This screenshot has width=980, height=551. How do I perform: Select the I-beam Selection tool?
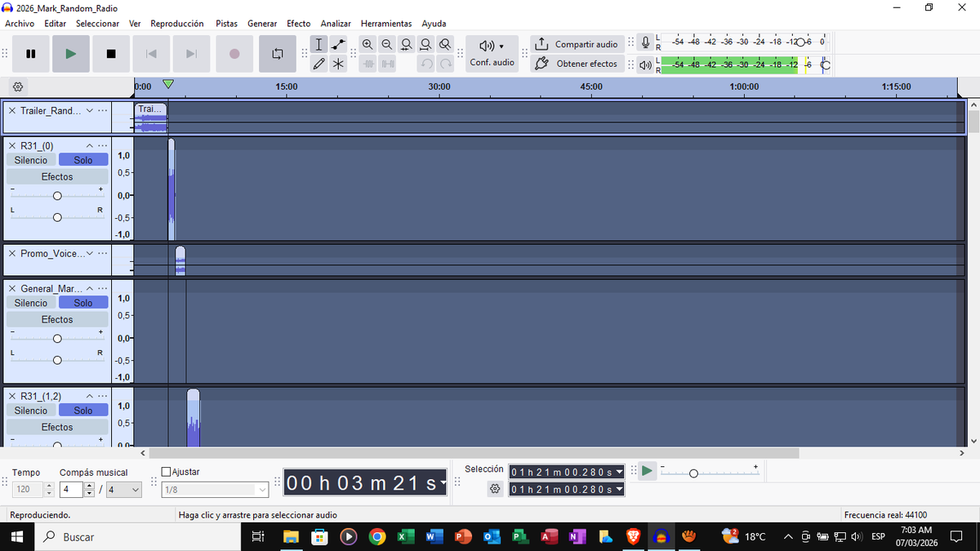click(319, 44)
